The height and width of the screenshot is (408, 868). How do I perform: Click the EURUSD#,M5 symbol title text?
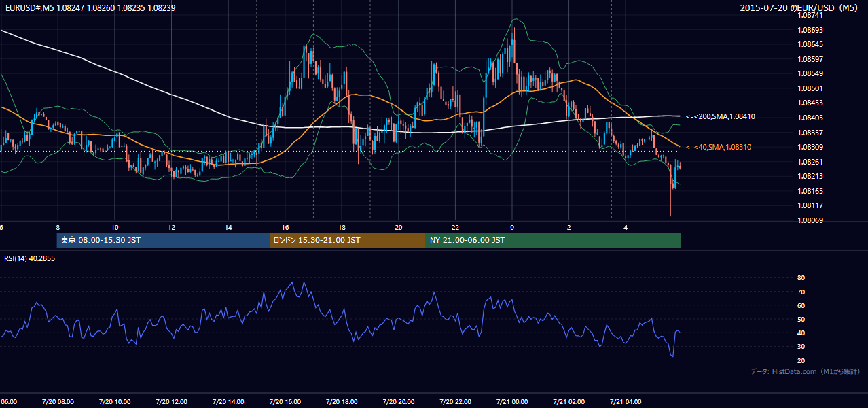click(x=28, y=7)
